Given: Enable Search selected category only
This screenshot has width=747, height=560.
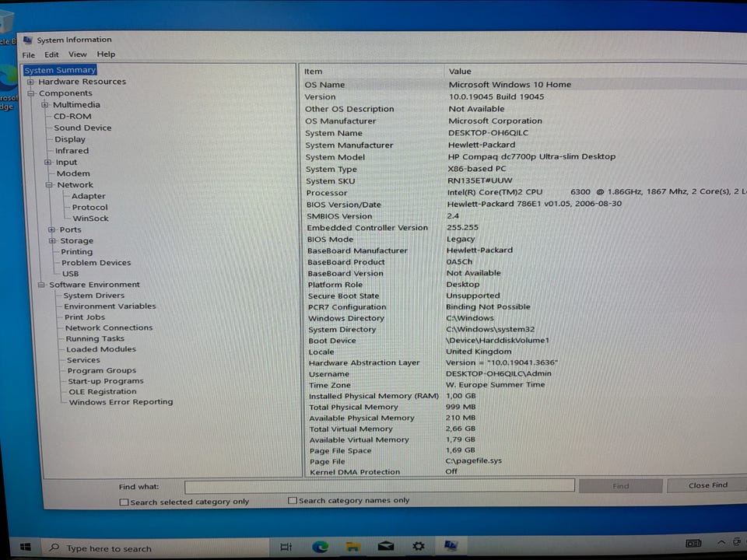Looking at the screenshot, I should click(x=124, y=502).
